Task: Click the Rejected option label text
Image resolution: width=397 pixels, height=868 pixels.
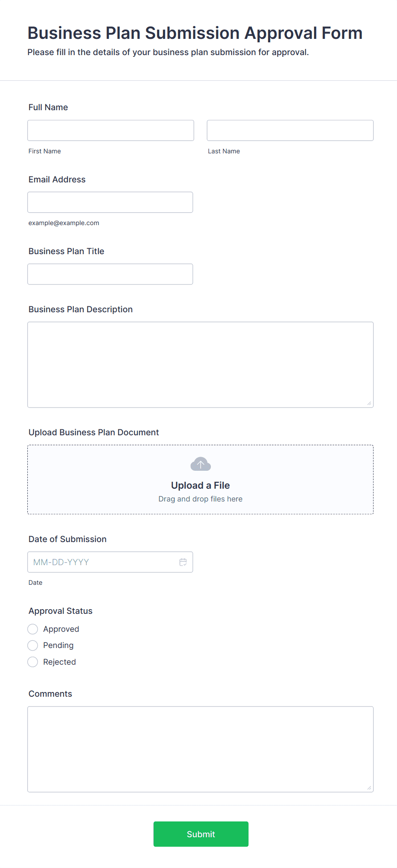Action: [59, 662]
